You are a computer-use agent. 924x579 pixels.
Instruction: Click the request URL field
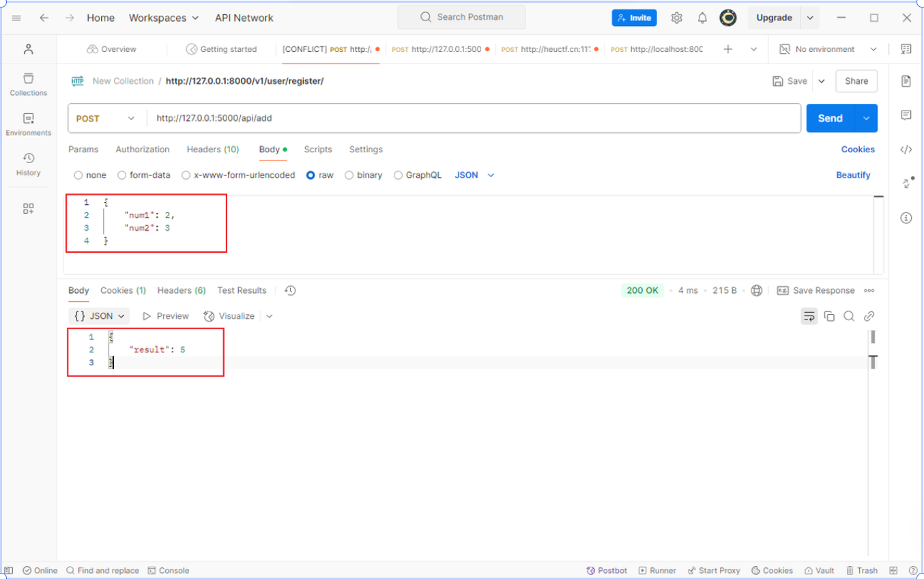point(474,118)
